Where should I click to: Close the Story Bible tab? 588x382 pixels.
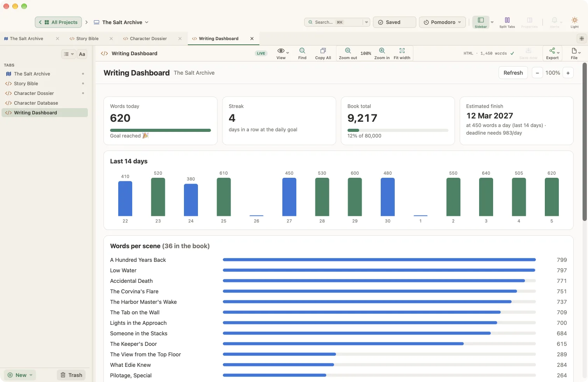click(111, 39)
